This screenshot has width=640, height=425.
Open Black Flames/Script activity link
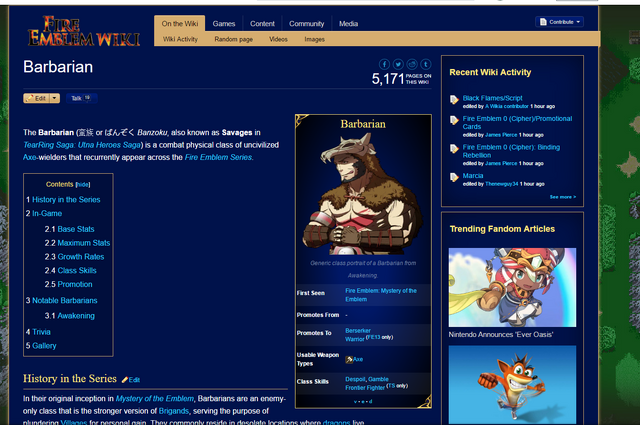click(492, 98)
